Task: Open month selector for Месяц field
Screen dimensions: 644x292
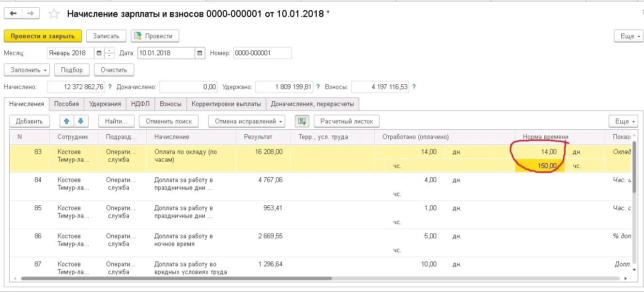Action: tap(99, 53)
